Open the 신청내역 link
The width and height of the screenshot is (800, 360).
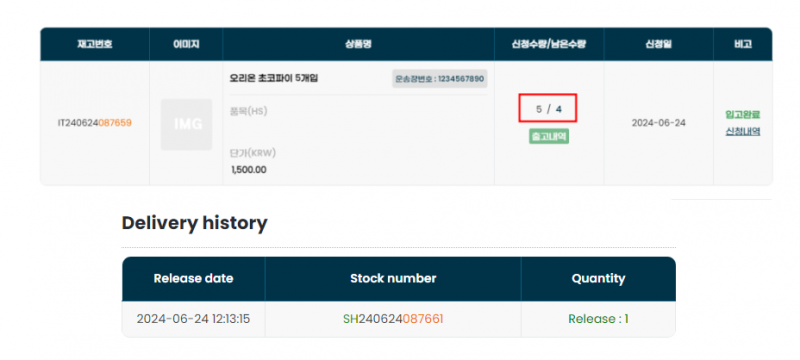coord(742,132)
